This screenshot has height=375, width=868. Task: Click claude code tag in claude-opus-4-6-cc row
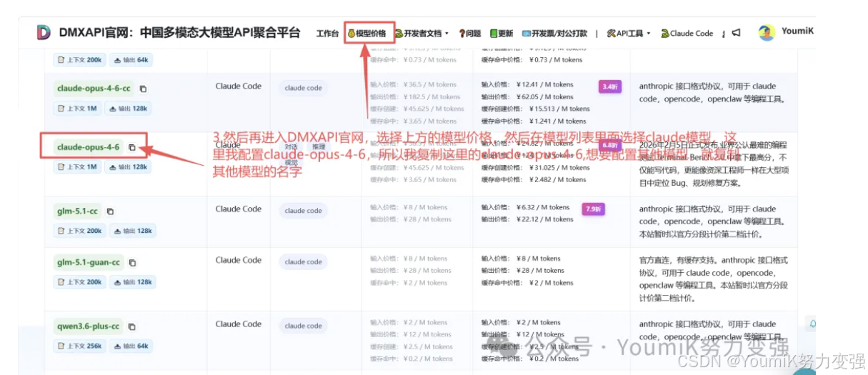point(303,89)
